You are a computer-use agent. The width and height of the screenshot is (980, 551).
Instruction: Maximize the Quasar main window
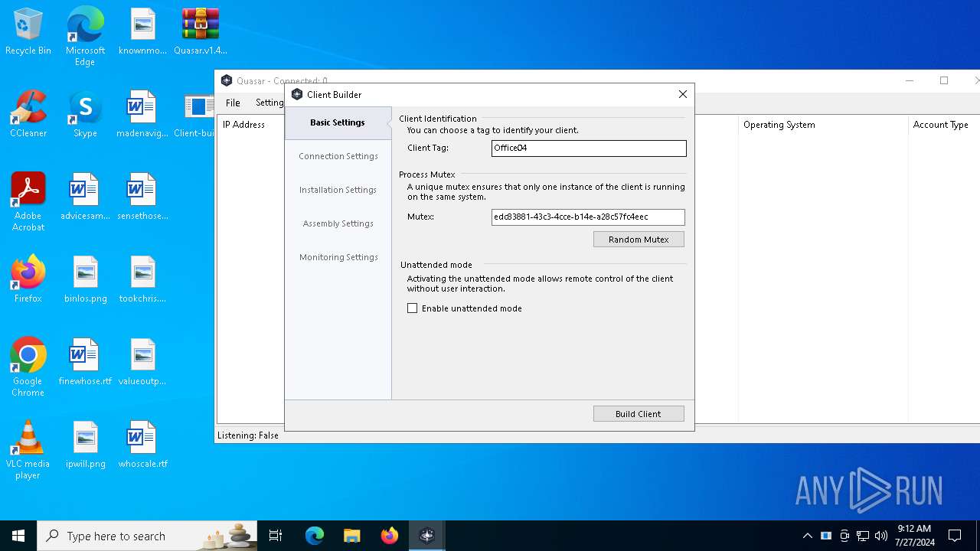(x=944, y=80)
